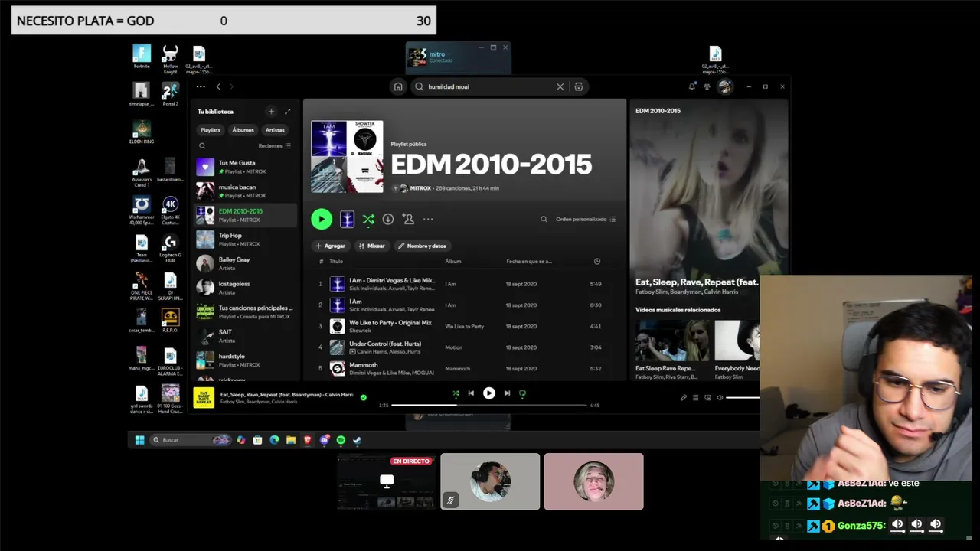Open the Trip Hop playlist
The width and height of the screenshot is (980, 551).
click(x=245, y=240)
